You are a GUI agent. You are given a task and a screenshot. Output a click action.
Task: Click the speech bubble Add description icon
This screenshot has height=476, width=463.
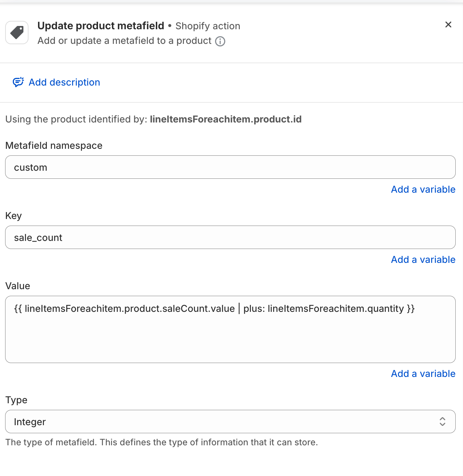pyautogui.click(x=18, y=82)
